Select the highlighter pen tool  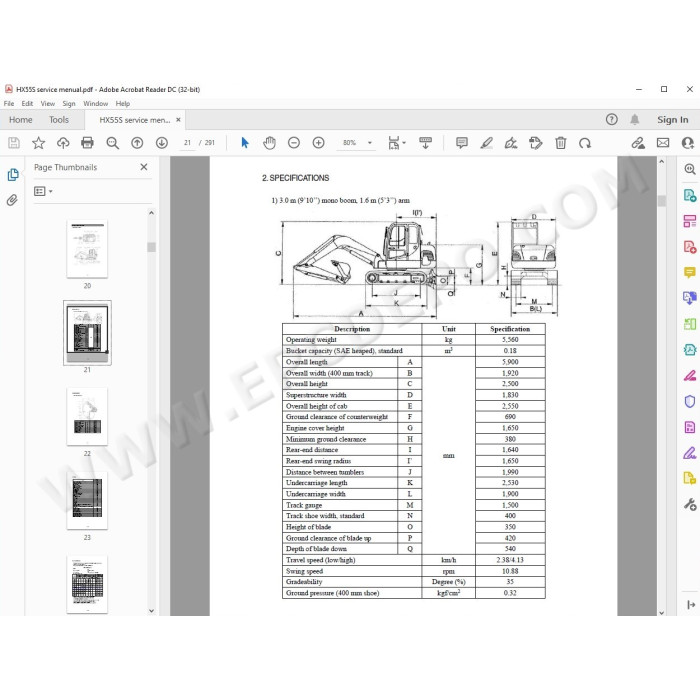tap(486, 143)
